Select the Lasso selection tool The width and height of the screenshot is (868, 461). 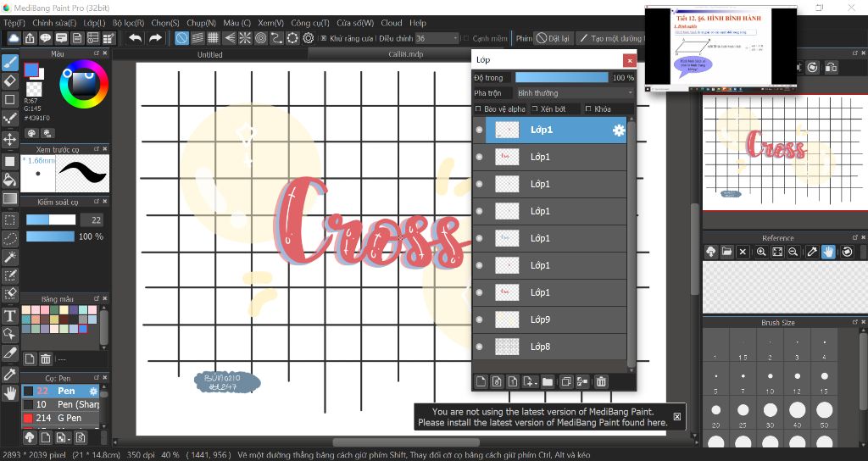[10, 238]
